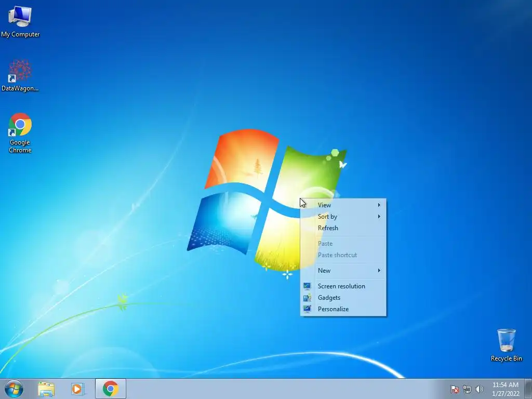Open the volume speaker tray icon
The width and height of the screenshot is (532, 399).
point(479,389)
